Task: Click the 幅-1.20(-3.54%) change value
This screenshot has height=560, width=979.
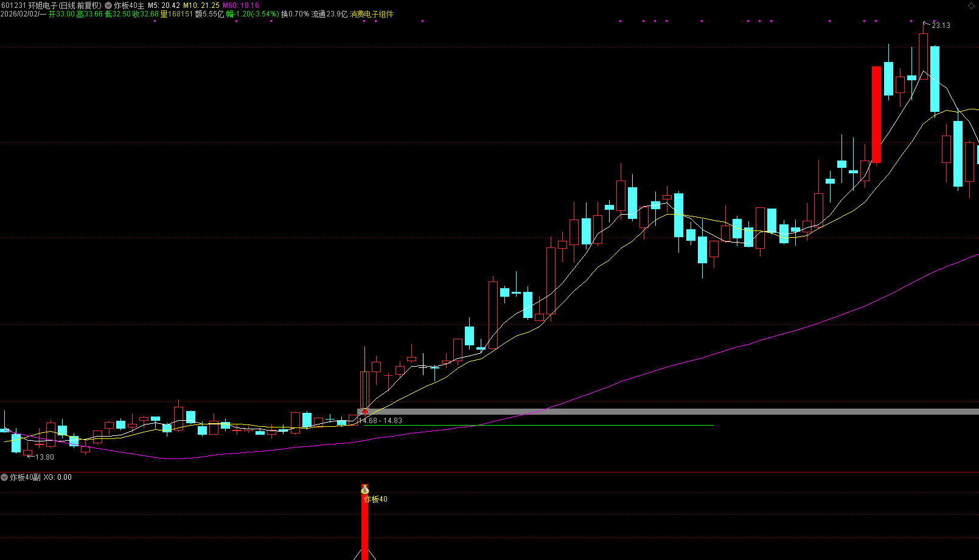Action: click(253, 14)
